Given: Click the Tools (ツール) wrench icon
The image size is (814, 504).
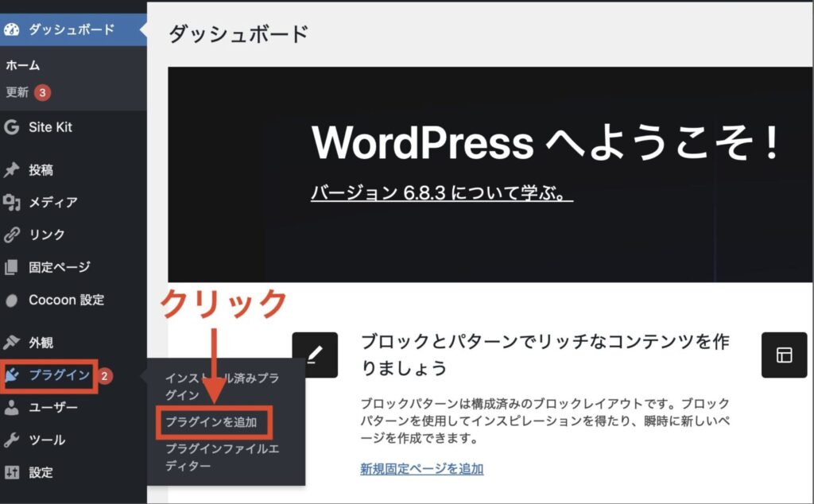Looking at the screenshot, I should pyautogui.click(x=12, y=440).
